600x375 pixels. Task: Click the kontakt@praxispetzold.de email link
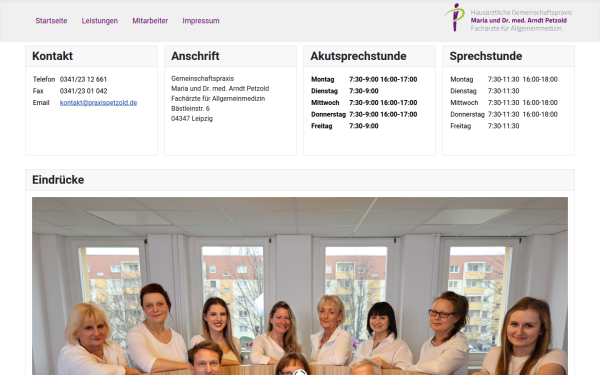tap(98, 103)
